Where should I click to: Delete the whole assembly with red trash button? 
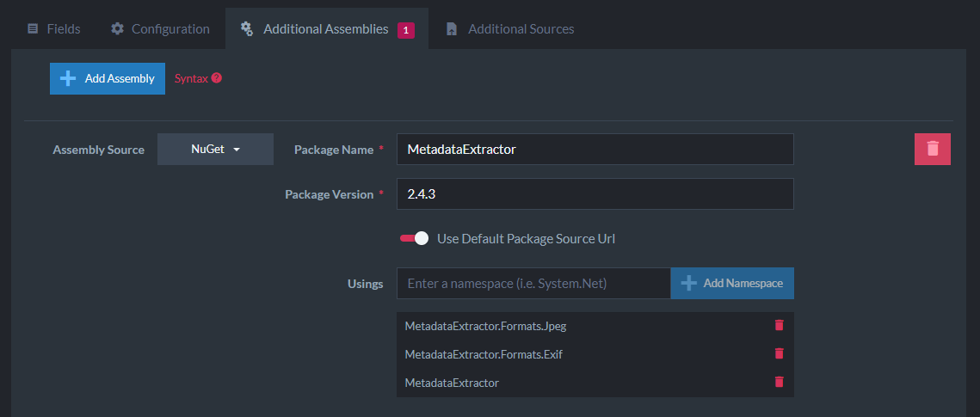click(932, 149)
